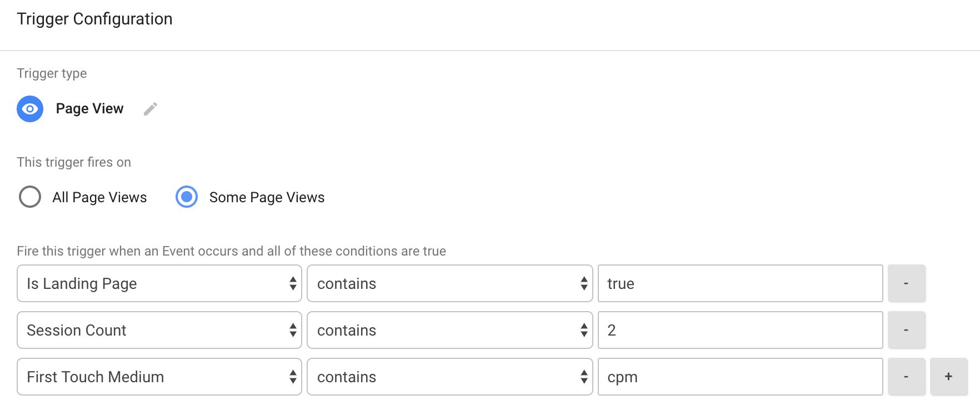Viewport: 980px width, 410px height.
Task: Open the Session Count variable dropdown
Action: point(159,330)
